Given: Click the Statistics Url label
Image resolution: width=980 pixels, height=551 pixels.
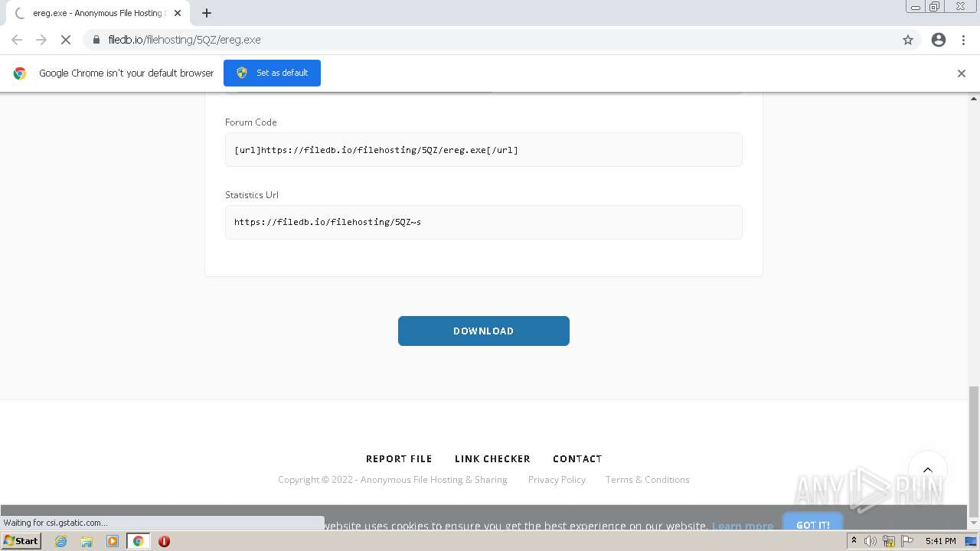Looking at the screenshot, I should [251, 195].
